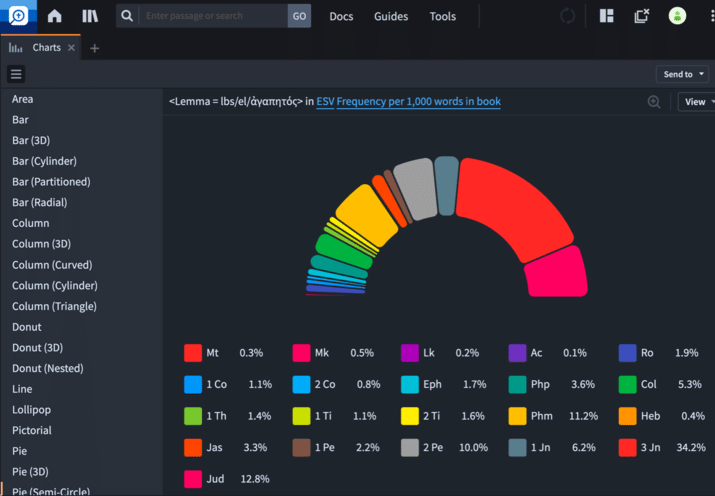Screen dimensions: 715x496
Task: Expand the Send to dropdown
Action: (x=683, y=74)
